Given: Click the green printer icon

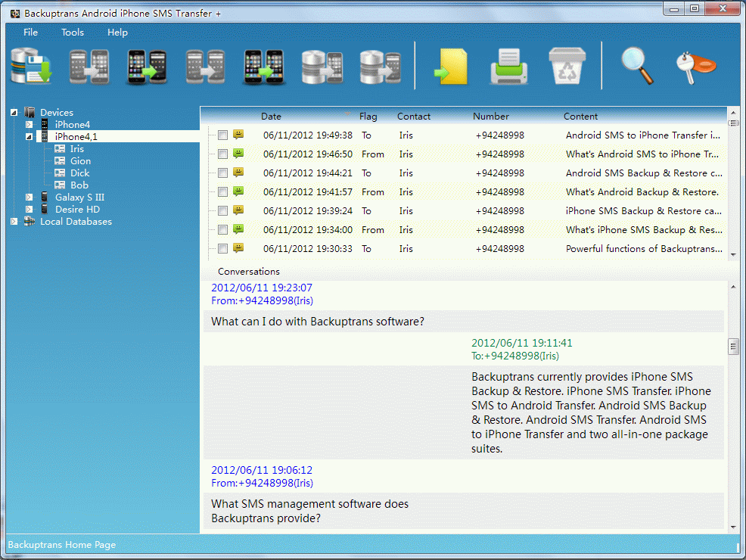Looking at the screenshot, I should tap(508, 67).
